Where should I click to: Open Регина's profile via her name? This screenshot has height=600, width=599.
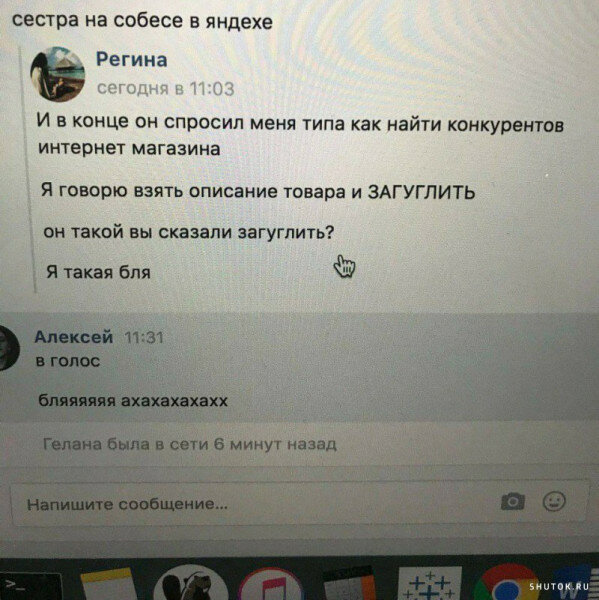pyautogui.click(x=131, y=60)
